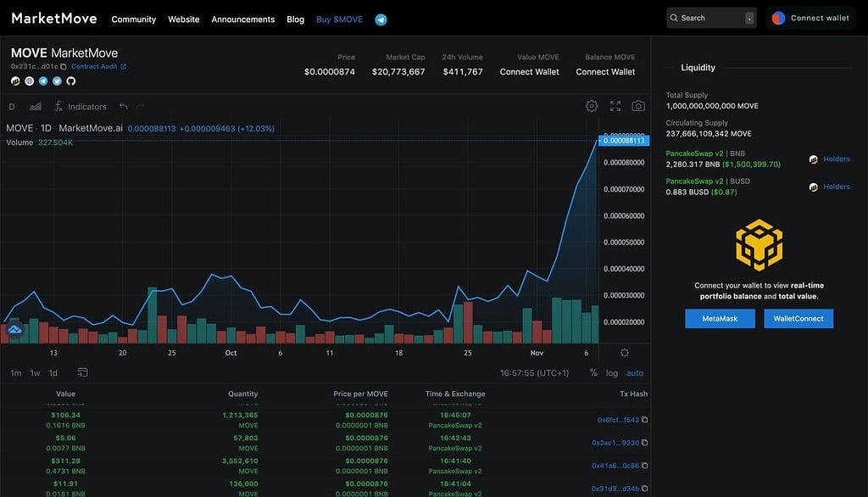Open the Telegram icon under token name

pyautogui.click(x=43, y=81)
